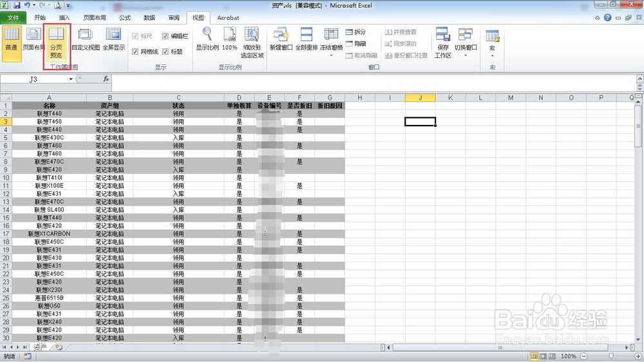Click the insert function fx icon

point(106,79)
